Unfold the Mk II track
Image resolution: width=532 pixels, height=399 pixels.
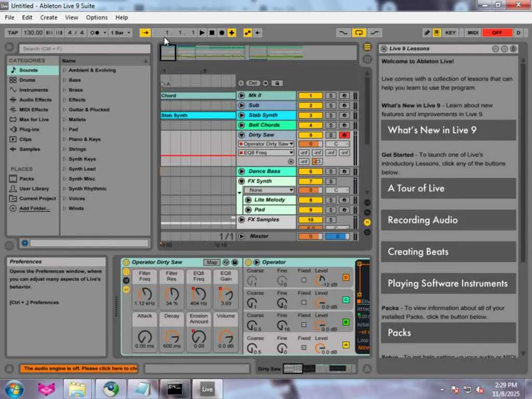click(242, 96)
